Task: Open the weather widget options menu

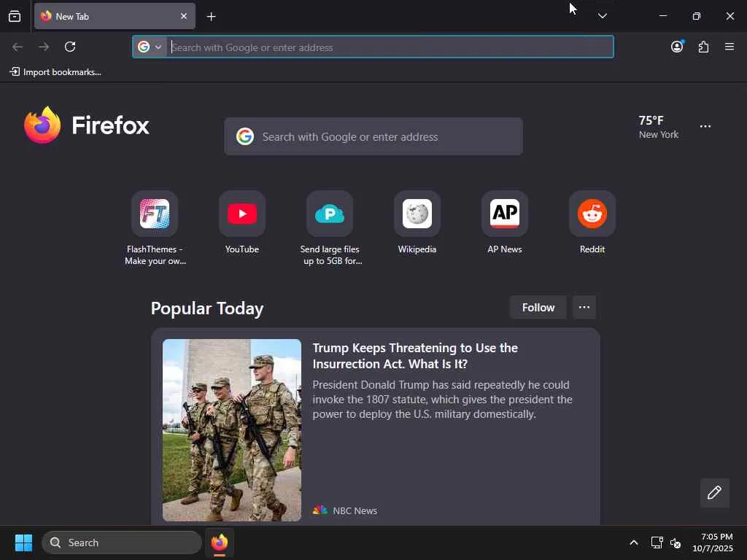Action: [x=705, y=126]
